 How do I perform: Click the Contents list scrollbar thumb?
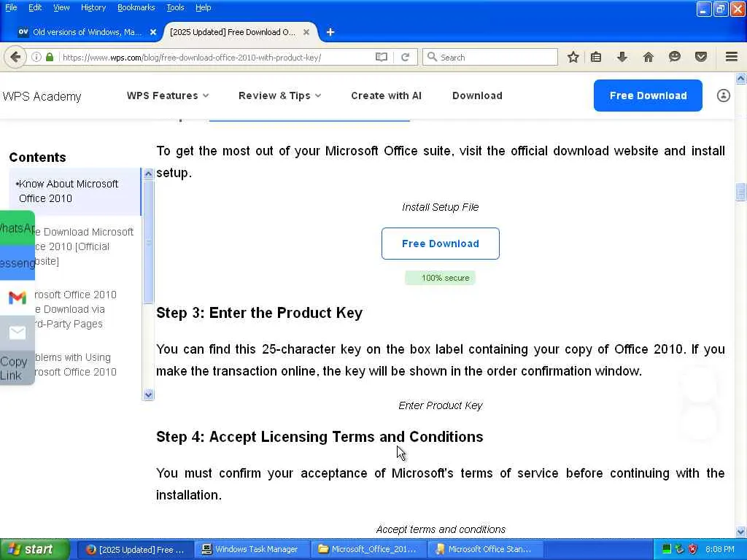coord(148,242)
